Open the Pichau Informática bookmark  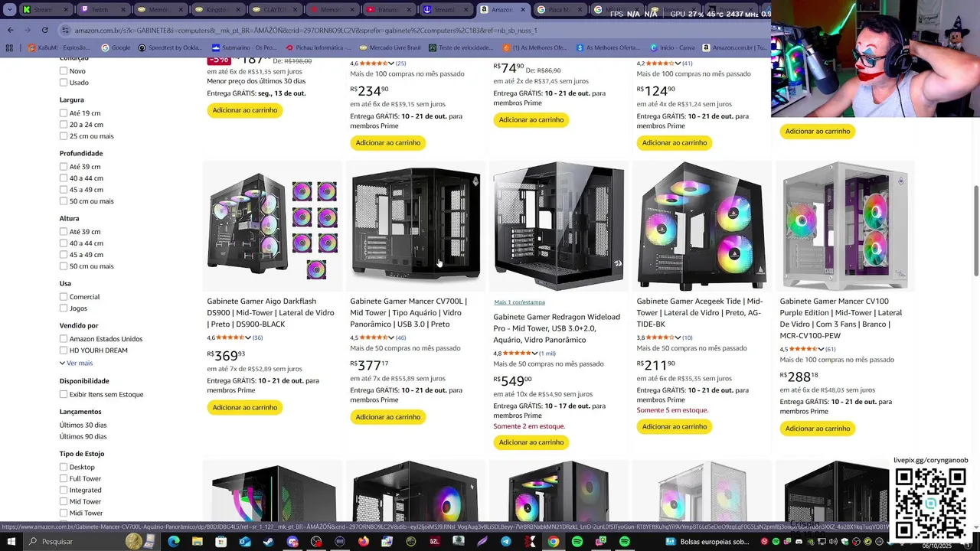(318, 47)
